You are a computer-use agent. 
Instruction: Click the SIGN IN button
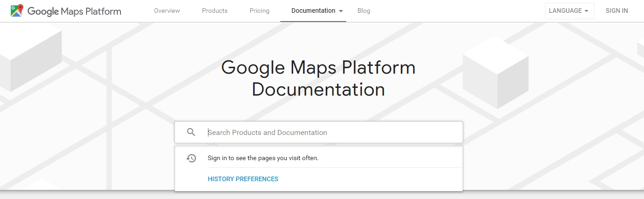[x=617, y=11]
